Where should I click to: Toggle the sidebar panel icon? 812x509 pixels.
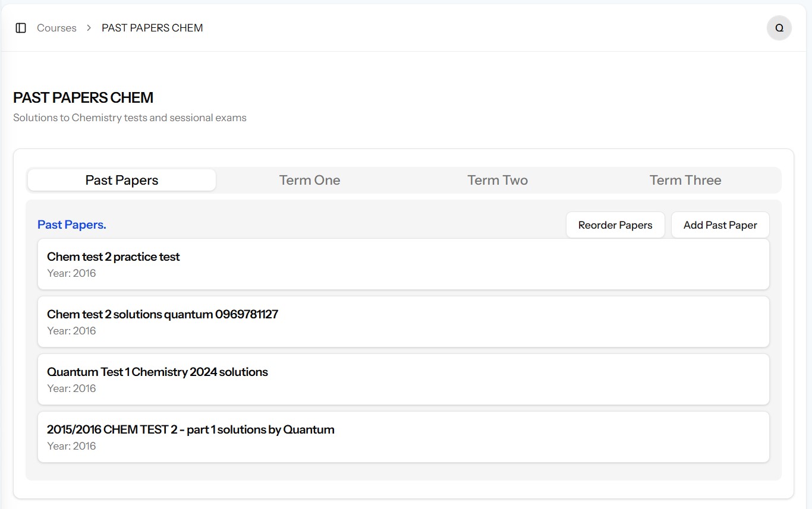click(x=21, y=28)
